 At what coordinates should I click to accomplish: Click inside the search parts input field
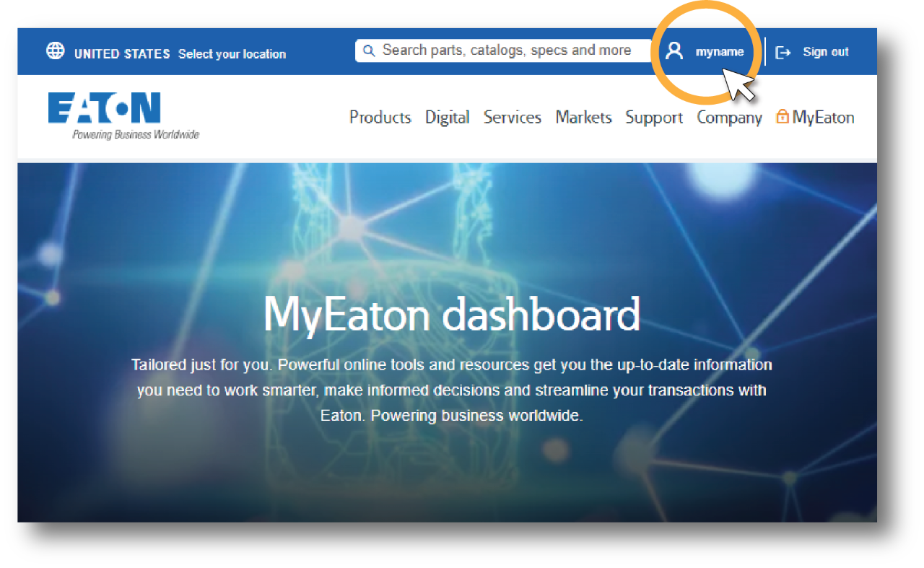505,50
